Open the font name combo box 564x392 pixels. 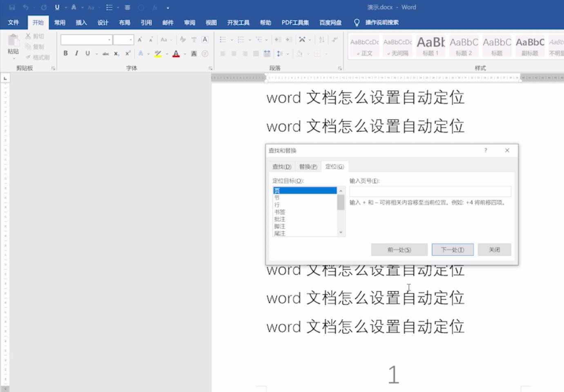coord(87,40)
